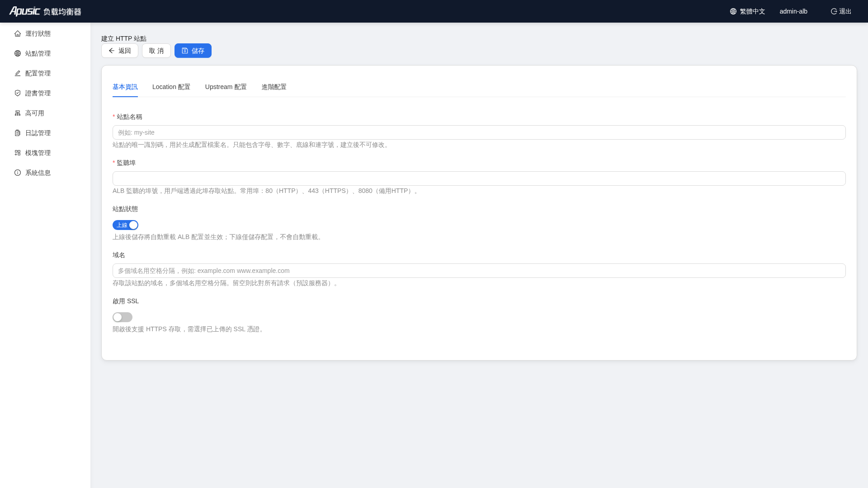Click the 取消 cancel button

[x=156, y=51]
